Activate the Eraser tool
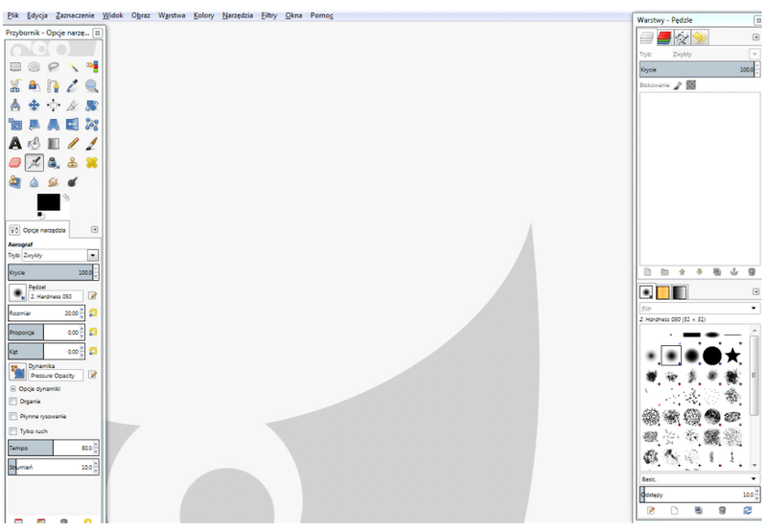This screenshot has height=532, width=767. click(x=15, y=162)
